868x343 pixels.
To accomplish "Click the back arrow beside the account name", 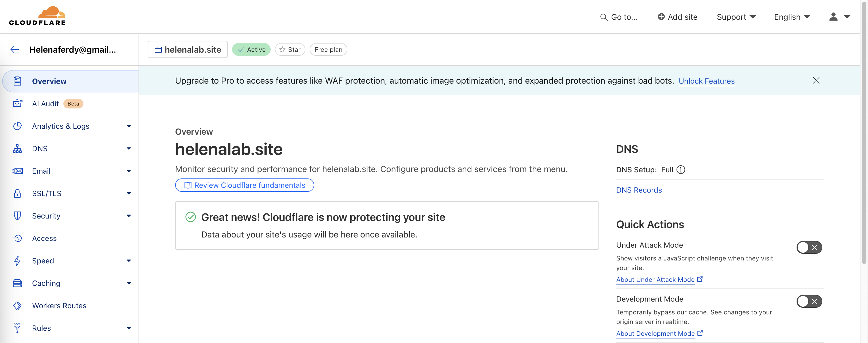I will point(14,50).
